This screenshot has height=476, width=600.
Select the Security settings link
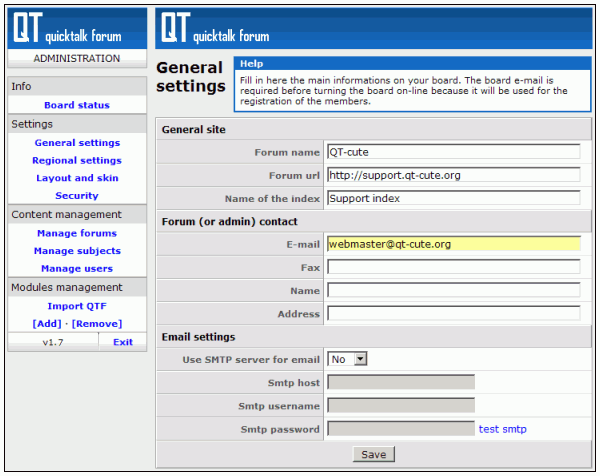click(x=77, y=196)
